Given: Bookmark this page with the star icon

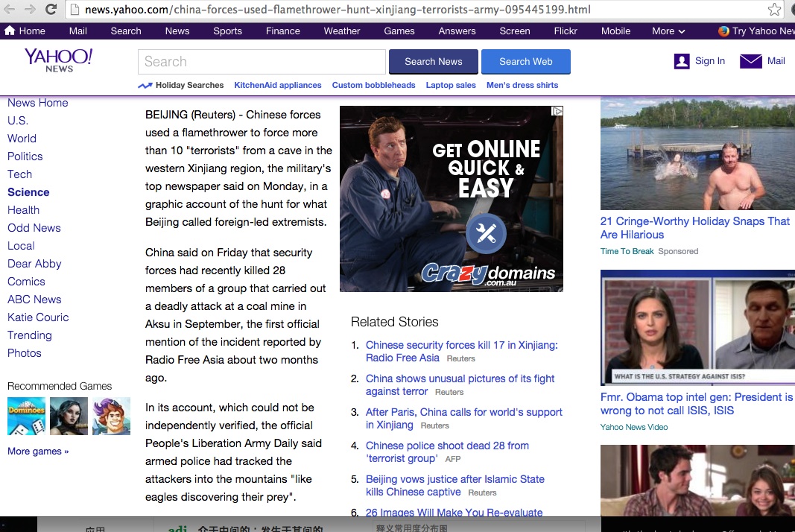Looking at the screenshot, I should 774,9.
